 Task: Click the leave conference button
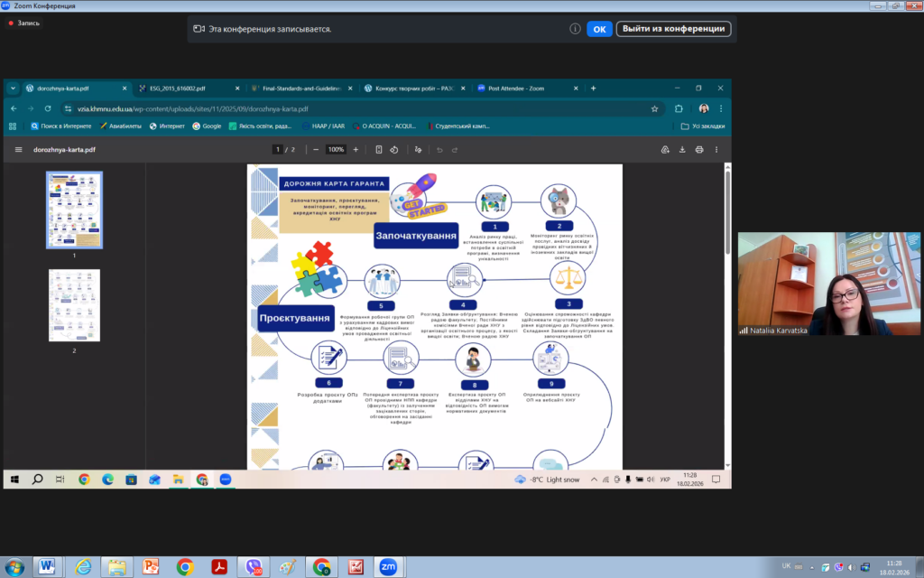673,29
